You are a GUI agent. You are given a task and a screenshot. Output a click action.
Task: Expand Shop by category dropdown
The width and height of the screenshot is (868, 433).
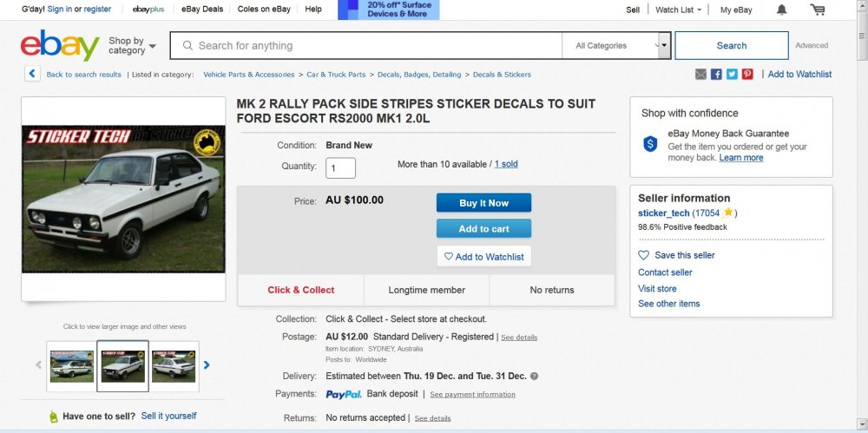(x=132, y=45)
